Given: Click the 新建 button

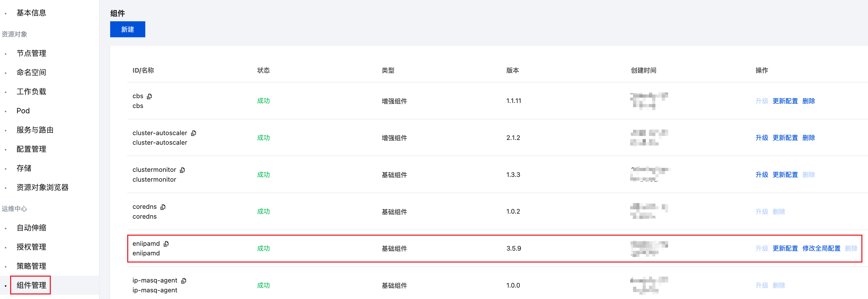Looking at the screenshot, I should (127, 29).
